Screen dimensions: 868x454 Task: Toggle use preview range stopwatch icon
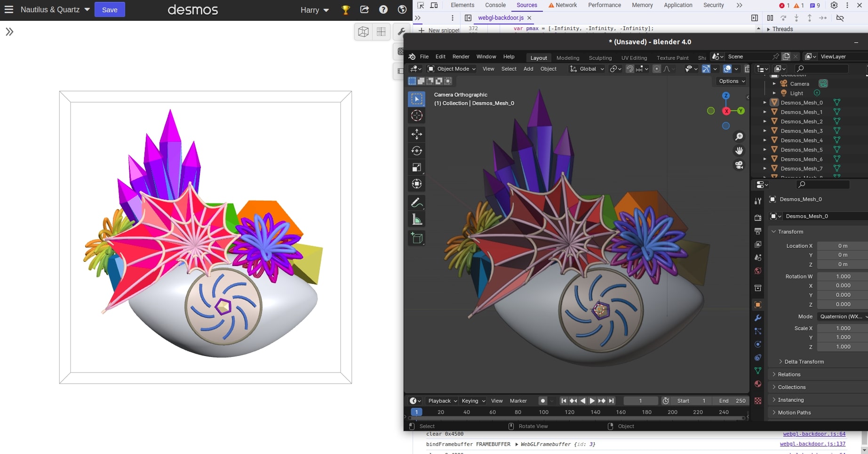(x=666, y=401)
